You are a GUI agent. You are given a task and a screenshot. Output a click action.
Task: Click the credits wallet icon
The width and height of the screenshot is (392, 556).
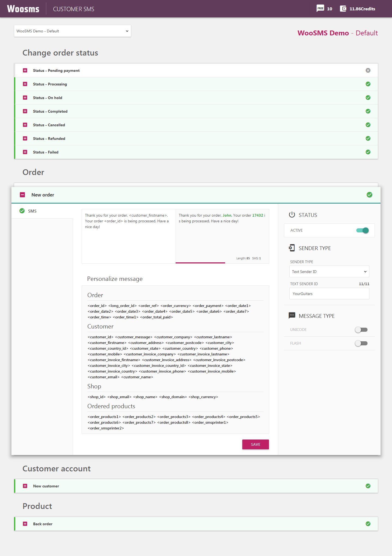(x=343, y=9)
